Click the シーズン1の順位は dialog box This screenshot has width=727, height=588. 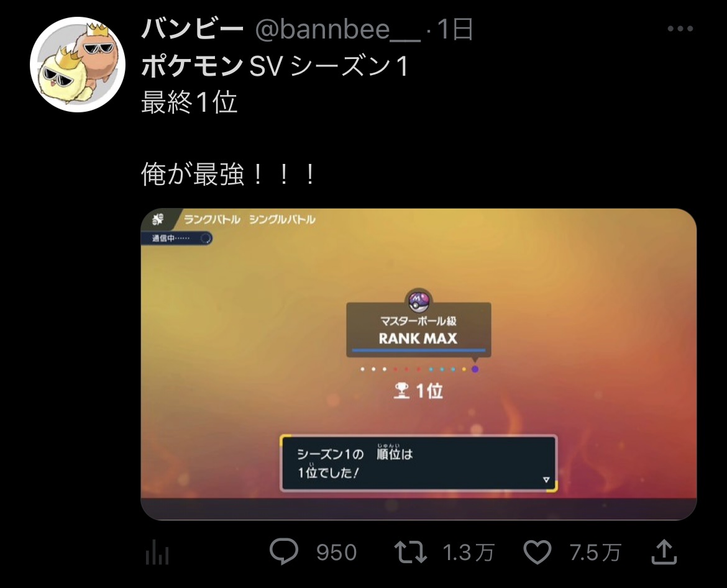[419, 463]
